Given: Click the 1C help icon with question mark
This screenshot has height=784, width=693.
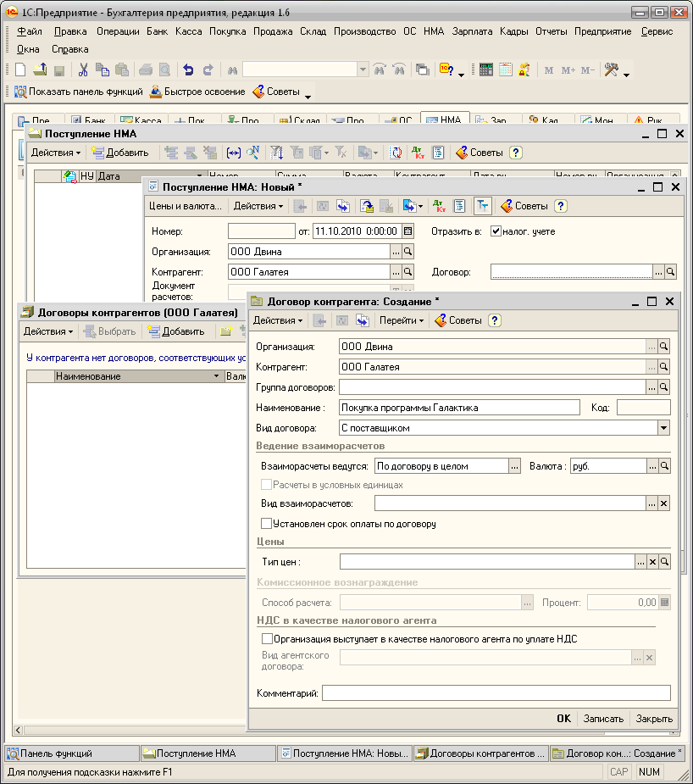Looking at the screenshot, I should point(446,70).
